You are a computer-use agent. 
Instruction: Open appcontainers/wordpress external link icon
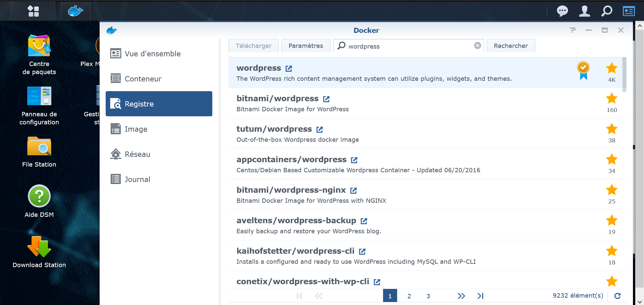point(354,160)
